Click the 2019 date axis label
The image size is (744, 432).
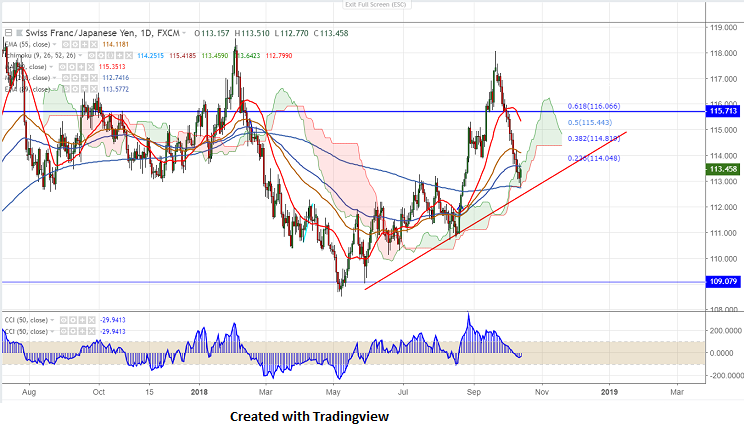(609, 392)
